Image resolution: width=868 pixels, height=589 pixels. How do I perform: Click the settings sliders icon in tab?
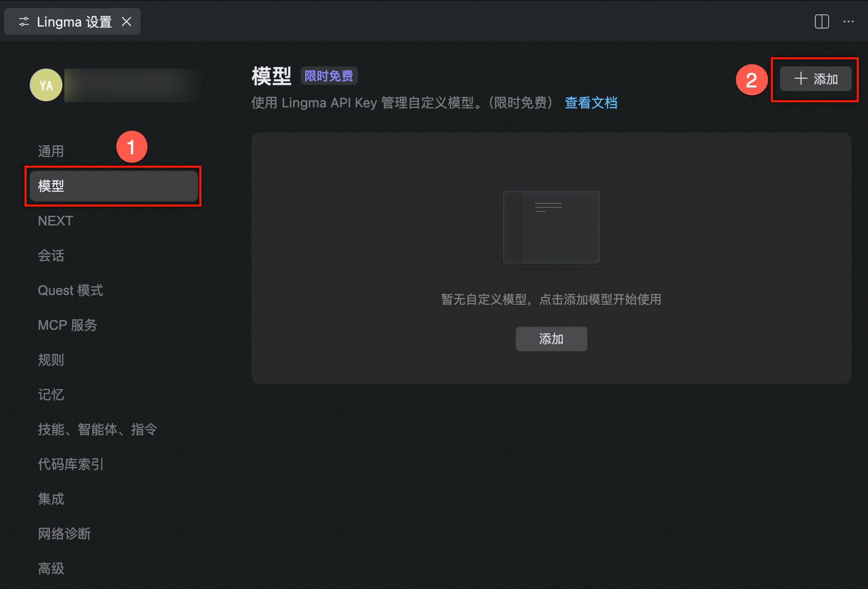pos(24,21)
